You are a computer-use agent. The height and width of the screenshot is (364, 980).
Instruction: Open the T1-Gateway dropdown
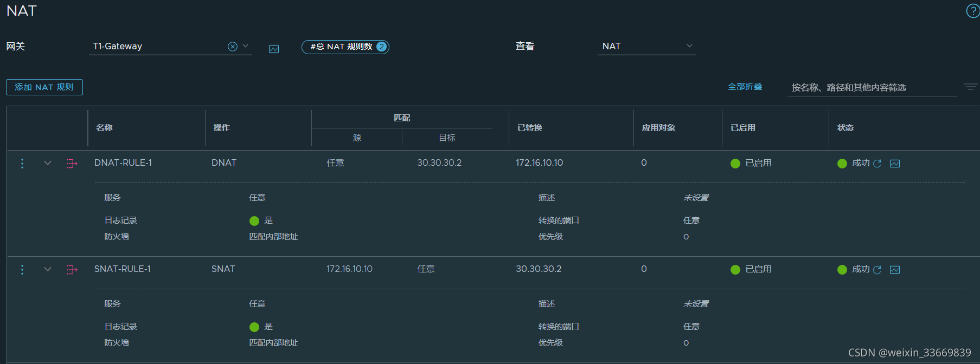(246, 46)
